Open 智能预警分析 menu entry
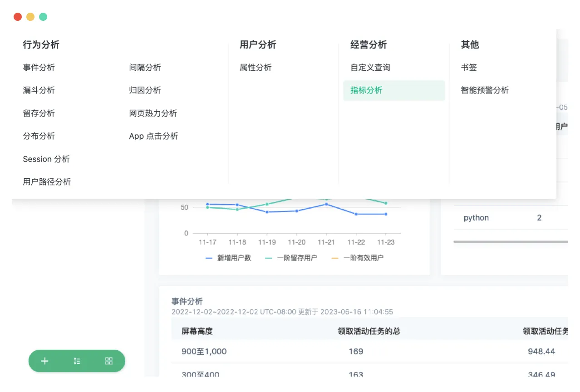580x392 pixels. pyautogui.click(x=485, y=90)
